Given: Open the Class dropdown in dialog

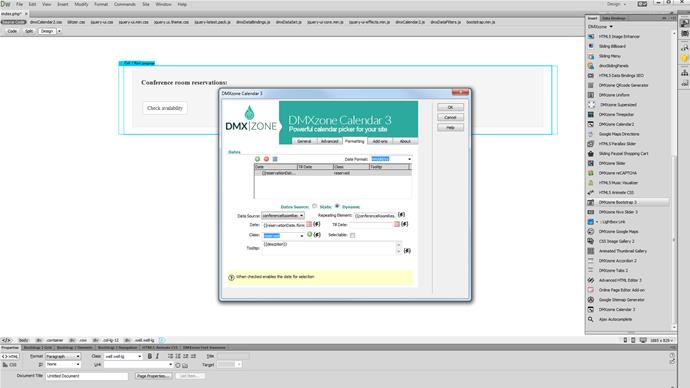Looking at the screenshot, I should tap(283, 235).
